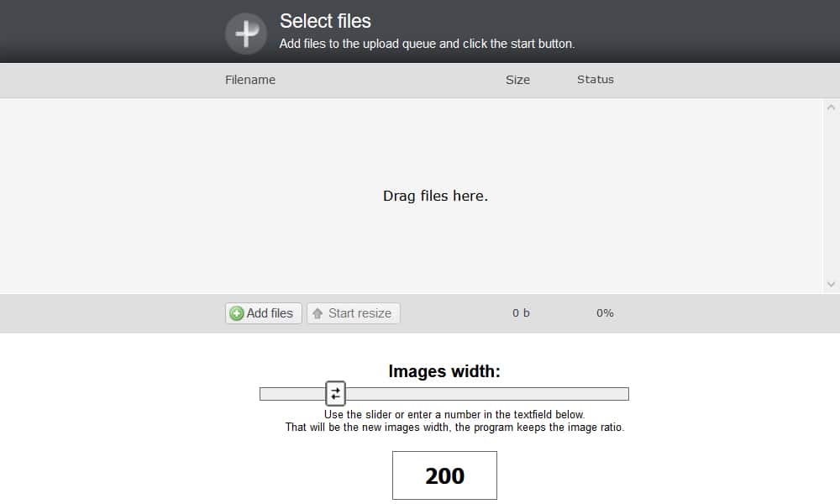Image resolution: width=840 pixels, height=504 pixels.
Task: Click the scrollbar down arrow icon
Action: (x=830, y=286)
